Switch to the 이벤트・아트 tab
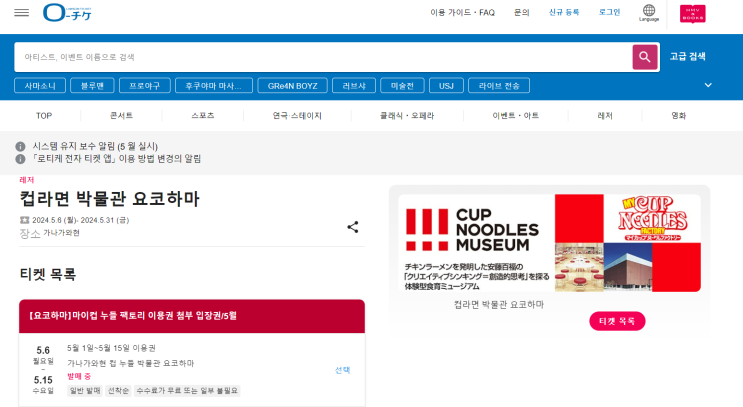The height and width of the screenshot is (407, 743). point(516,116)
